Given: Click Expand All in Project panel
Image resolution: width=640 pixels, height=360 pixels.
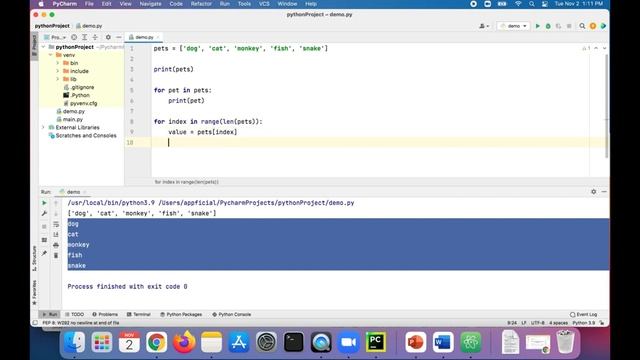Looking at the screenshot, I should click(84, 37).
